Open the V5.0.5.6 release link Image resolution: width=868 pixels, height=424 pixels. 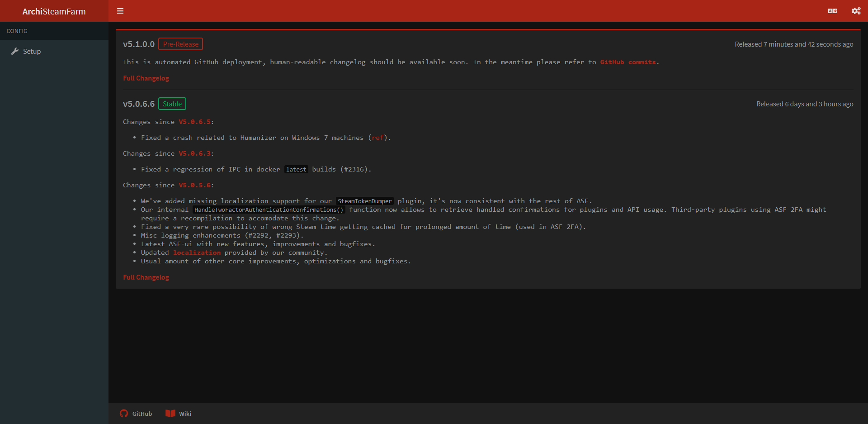click(194, 185)
